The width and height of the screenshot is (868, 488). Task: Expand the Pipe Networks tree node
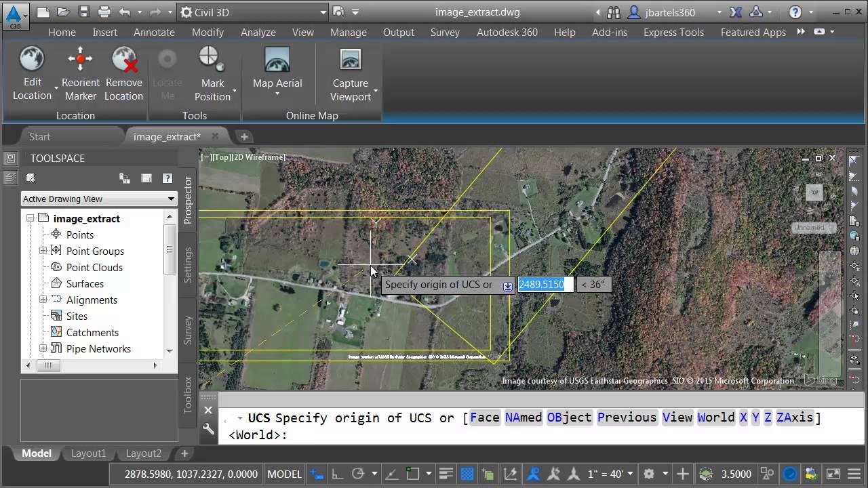click(x=43, y=348)
